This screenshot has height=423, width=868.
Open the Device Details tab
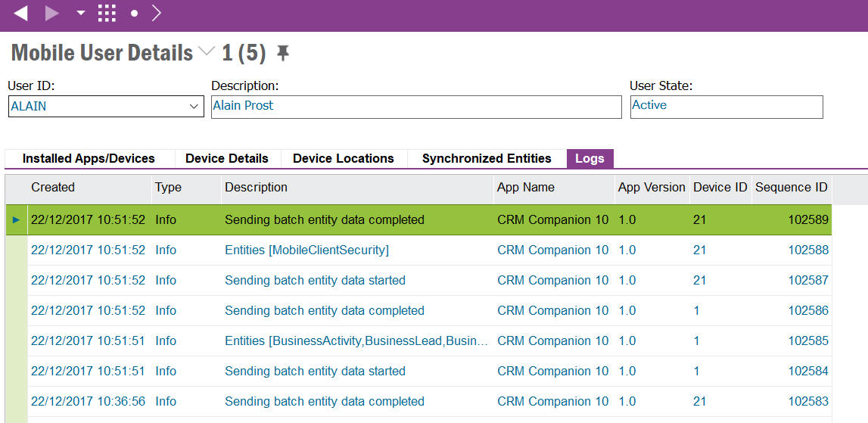227,158
